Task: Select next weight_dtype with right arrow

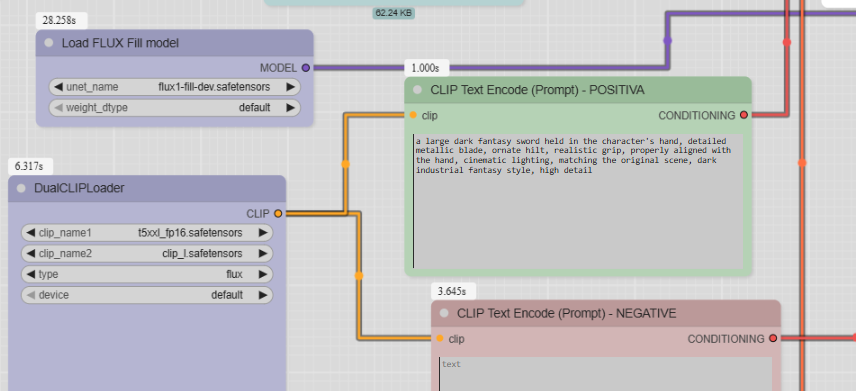Action: point(290,108)
